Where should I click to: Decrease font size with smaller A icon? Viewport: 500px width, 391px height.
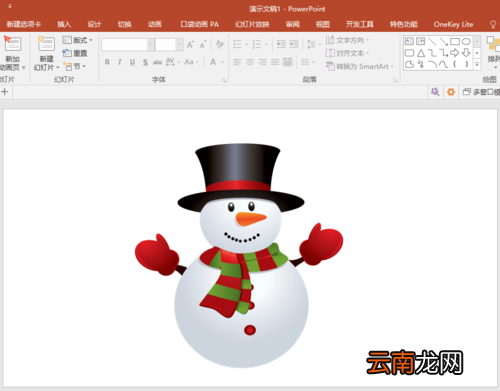(203, 45)
